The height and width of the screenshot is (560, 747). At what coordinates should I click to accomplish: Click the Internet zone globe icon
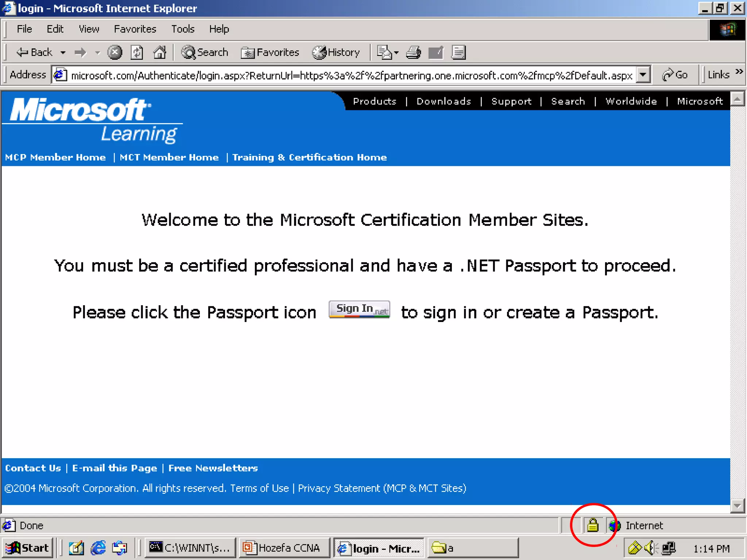click(615, 525)
